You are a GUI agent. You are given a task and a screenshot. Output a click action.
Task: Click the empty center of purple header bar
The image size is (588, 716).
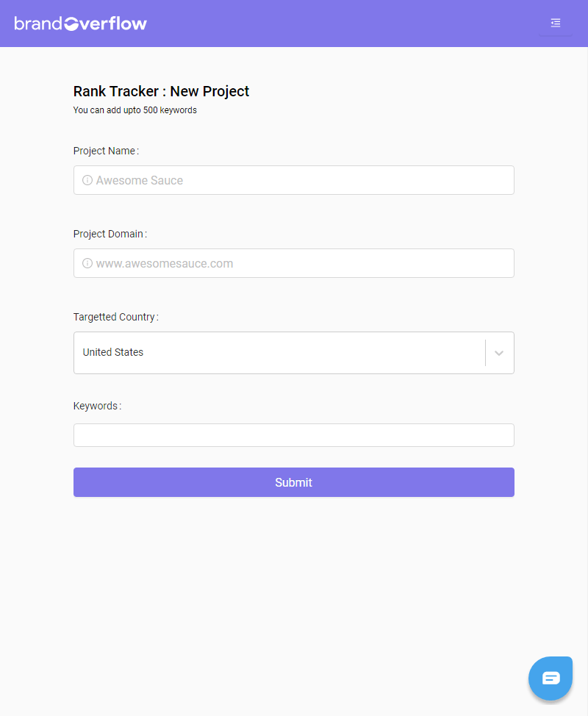[x=331, y=24]
